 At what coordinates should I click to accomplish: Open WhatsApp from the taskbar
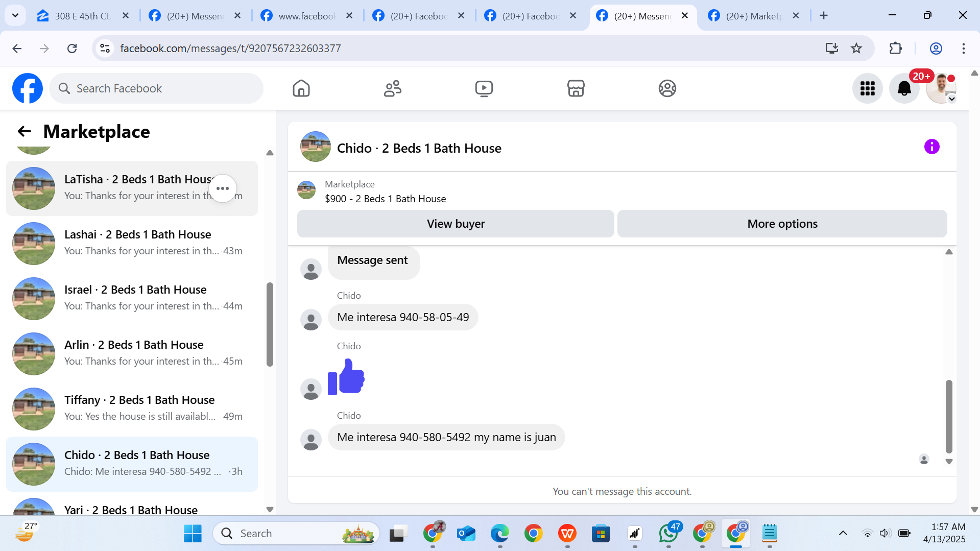tap(668, 534)
